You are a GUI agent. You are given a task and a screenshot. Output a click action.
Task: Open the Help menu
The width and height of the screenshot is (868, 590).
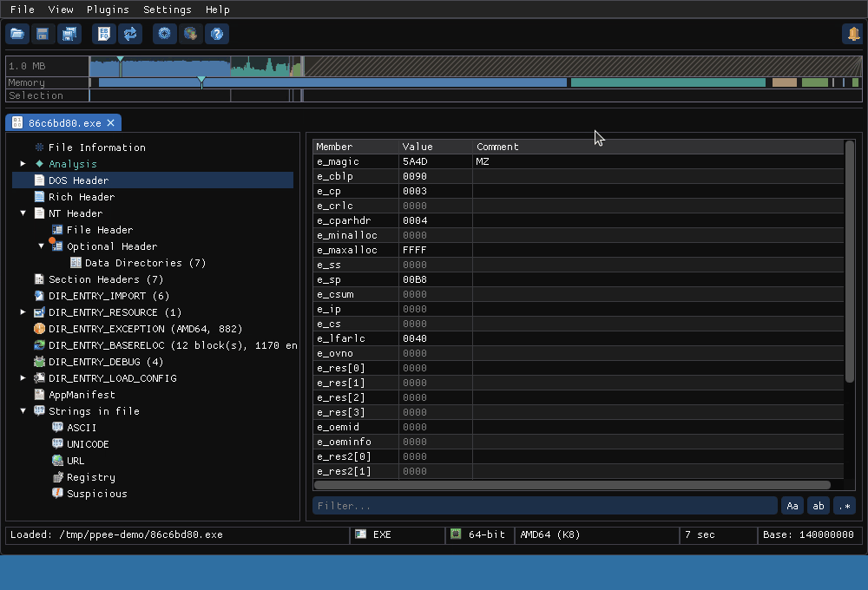(218, 10)
